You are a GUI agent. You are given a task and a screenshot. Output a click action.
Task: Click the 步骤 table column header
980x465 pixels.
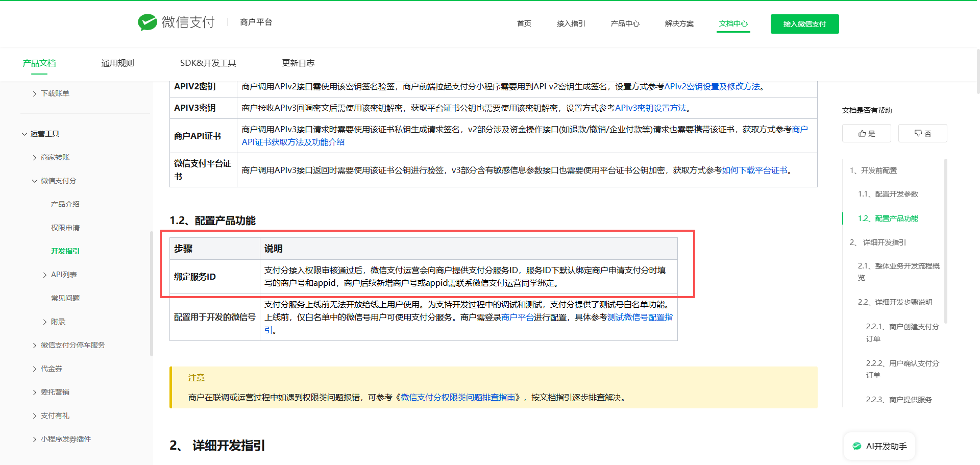pos(215,249)
